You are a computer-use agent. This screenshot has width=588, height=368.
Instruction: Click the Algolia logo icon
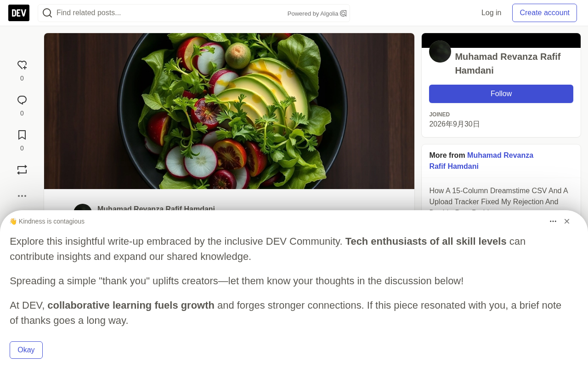click(343, 13)
